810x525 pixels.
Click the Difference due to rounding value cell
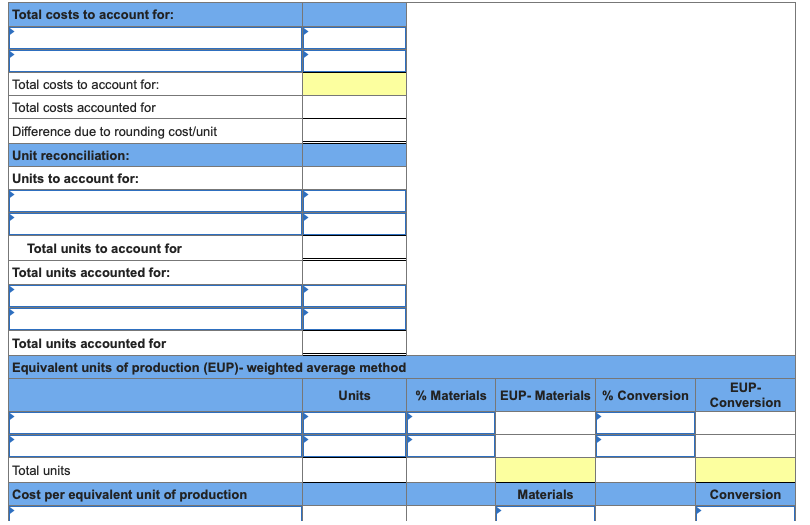354,131
